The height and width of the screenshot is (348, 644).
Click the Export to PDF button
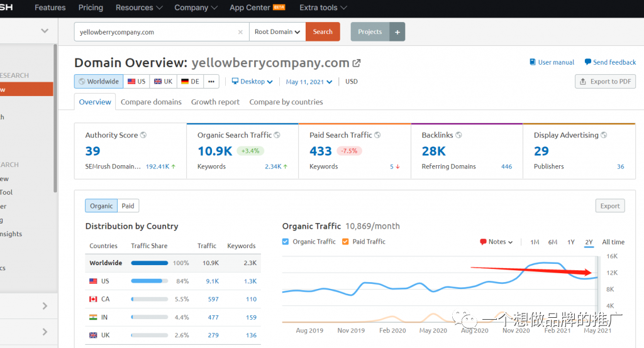(x=606, y=81)
